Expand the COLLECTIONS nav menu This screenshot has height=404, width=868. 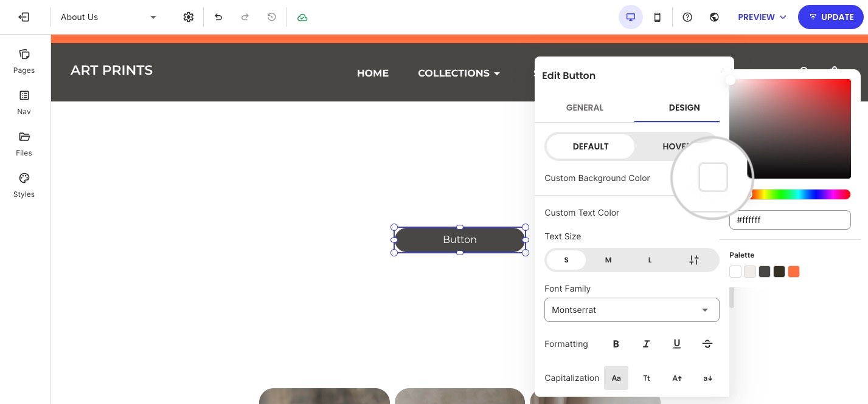coord(459,73)
